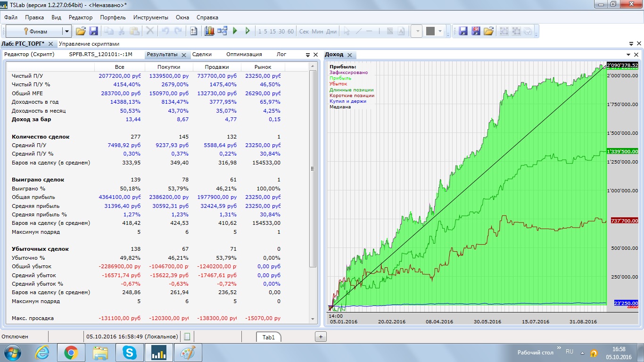Click the bar chart icon in the toolbar

209,31
